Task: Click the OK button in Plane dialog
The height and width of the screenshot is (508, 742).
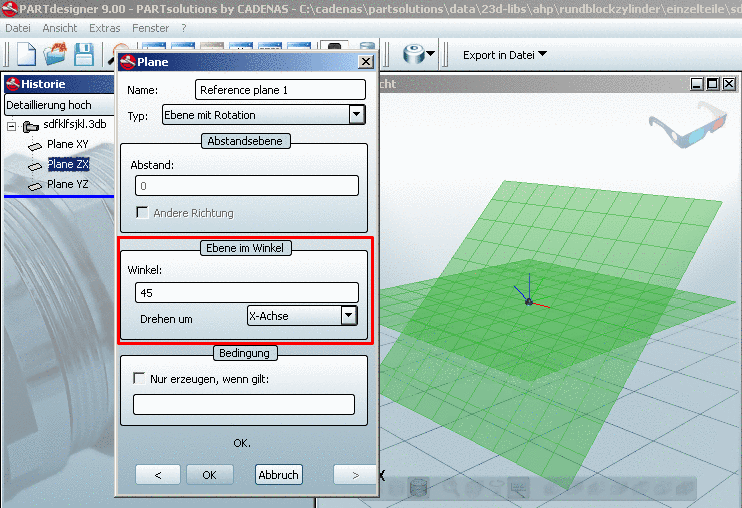Action: pos(210,474)
